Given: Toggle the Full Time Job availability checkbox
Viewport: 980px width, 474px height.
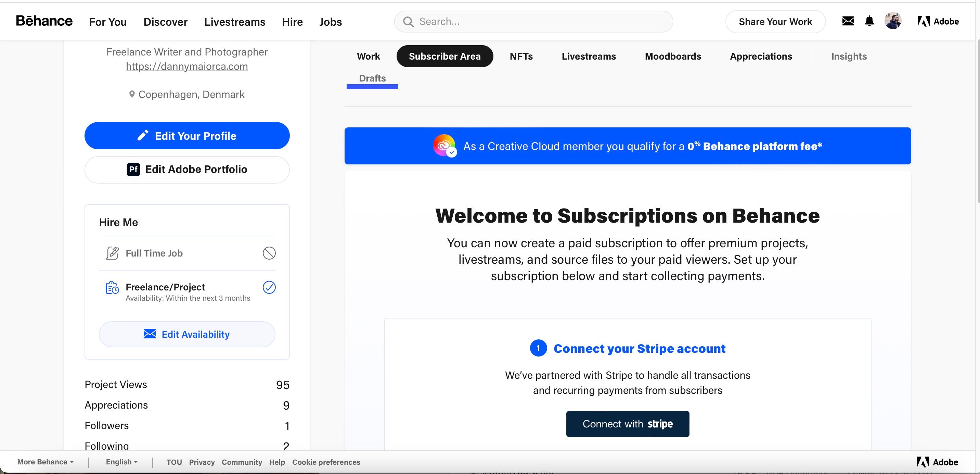Looking at the screenshot, I should 269,253.
